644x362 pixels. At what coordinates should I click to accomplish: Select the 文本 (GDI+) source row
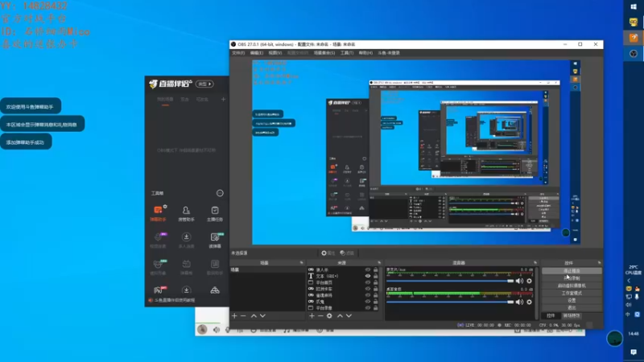click(x=344, y=276)
